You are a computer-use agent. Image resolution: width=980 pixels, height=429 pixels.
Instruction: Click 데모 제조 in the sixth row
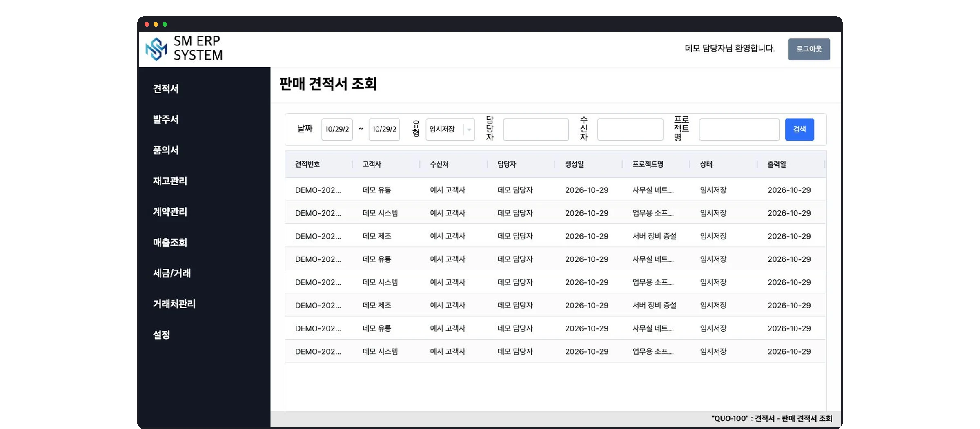[377, 305]
